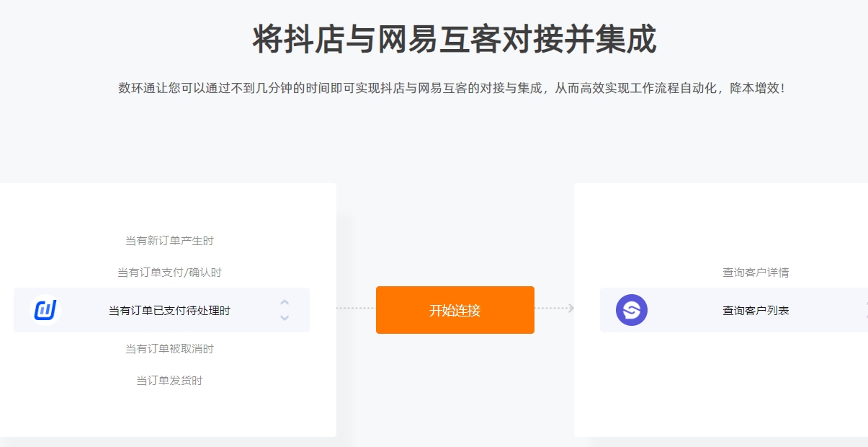This screenshot has width=868, height=447.
Task: Pick the selected 当有订单已支付待处理时 option
Action: pos(169,311)
